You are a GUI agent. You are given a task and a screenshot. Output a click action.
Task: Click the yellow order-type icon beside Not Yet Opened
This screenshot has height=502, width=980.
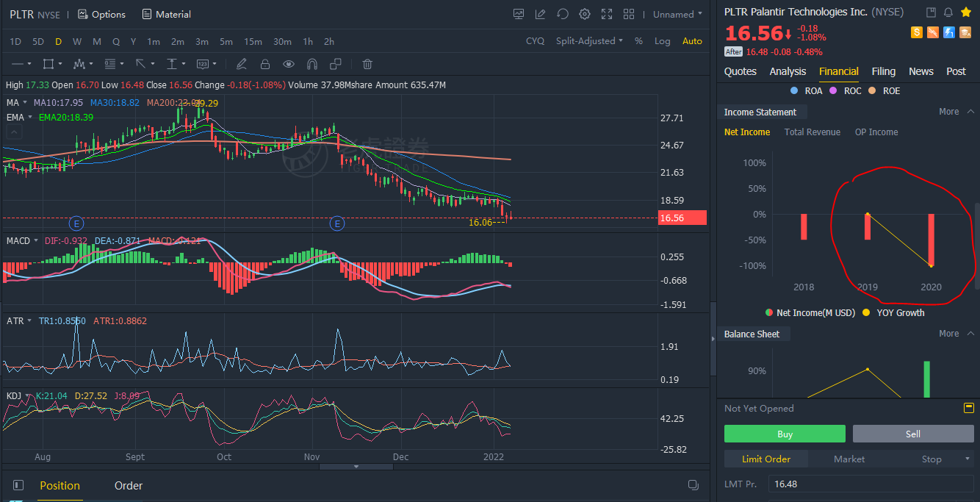(968, 408)
